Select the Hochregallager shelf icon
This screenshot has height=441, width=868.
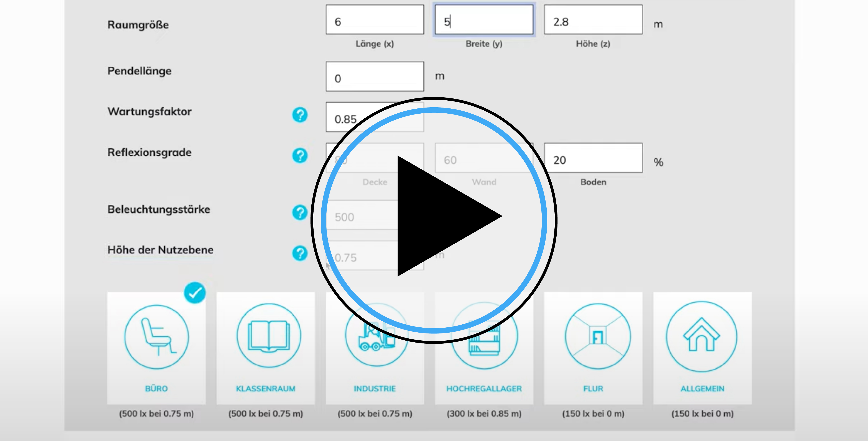[484, 337]
